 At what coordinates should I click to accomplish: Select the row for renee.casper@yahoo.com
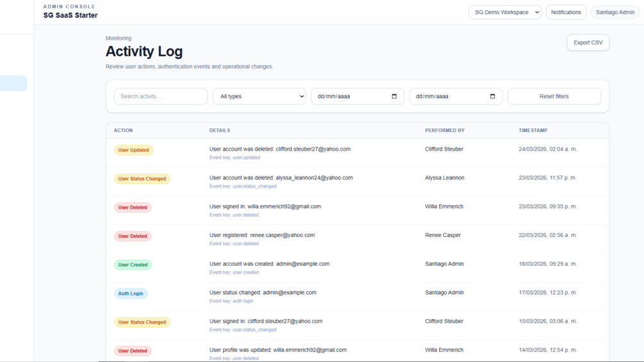pyautogui.click(x=358, y=239)
